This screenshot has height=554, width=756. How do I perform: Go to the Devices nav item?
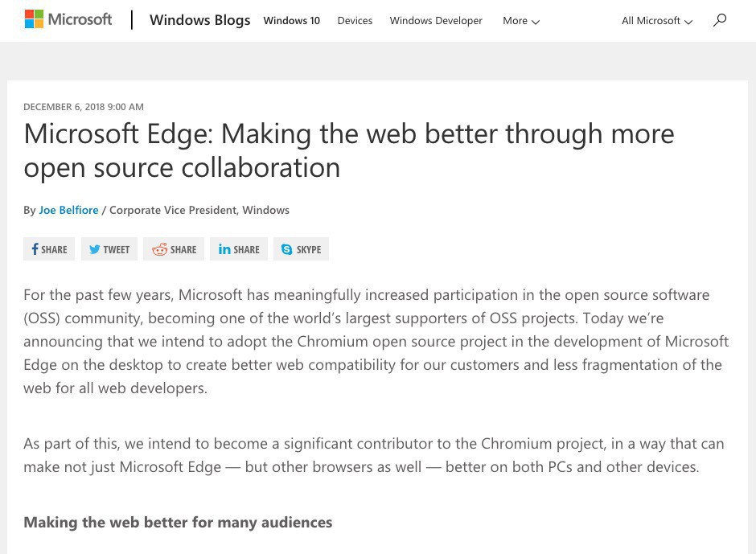click(355, 21)
